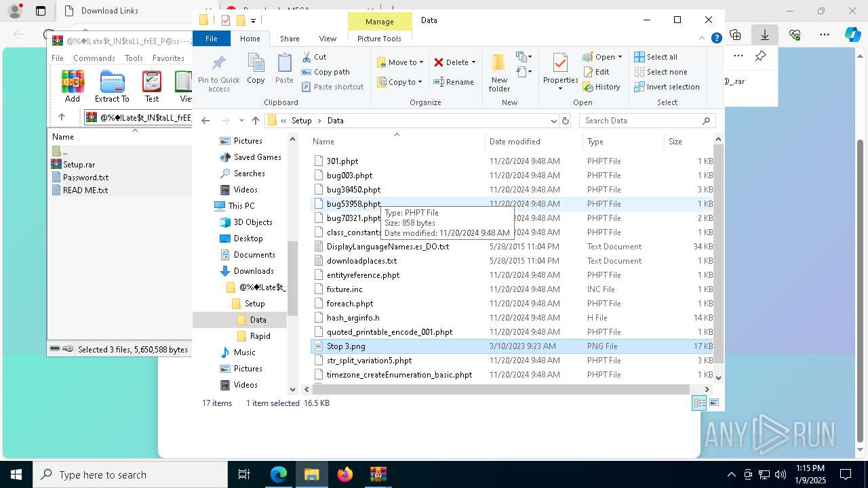Image resolution: width=868 pixels, height=488 pixels.
Task: Go up one folder in Explorer
Action: pos(255,121)
